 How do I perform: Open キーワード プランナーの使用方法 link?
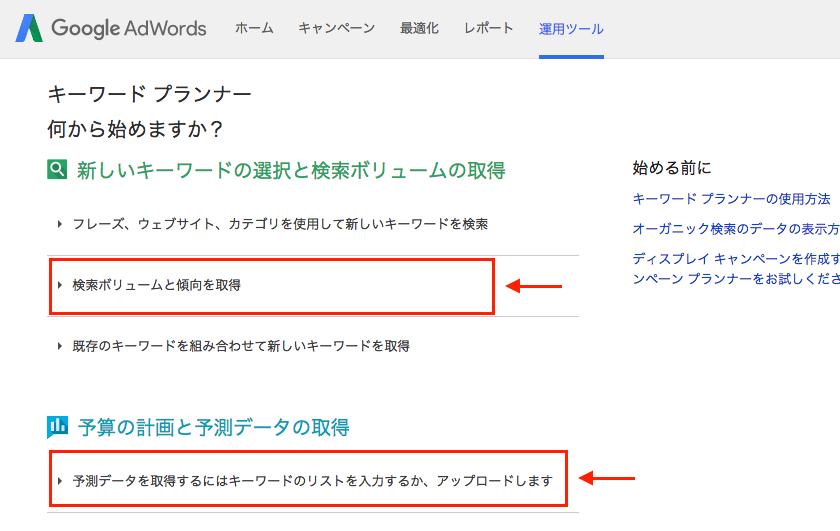coord(731,199)
